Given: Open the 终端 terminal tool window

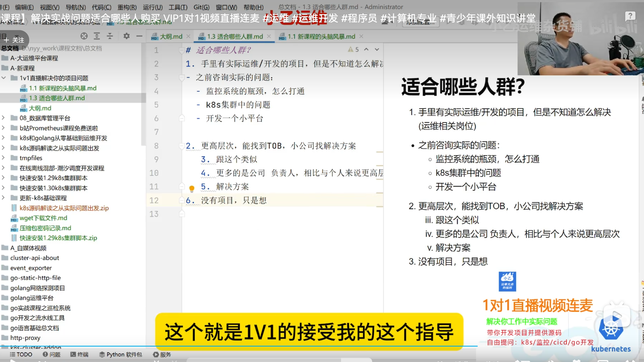Looking at the screenshot, I should pos(79,355).
